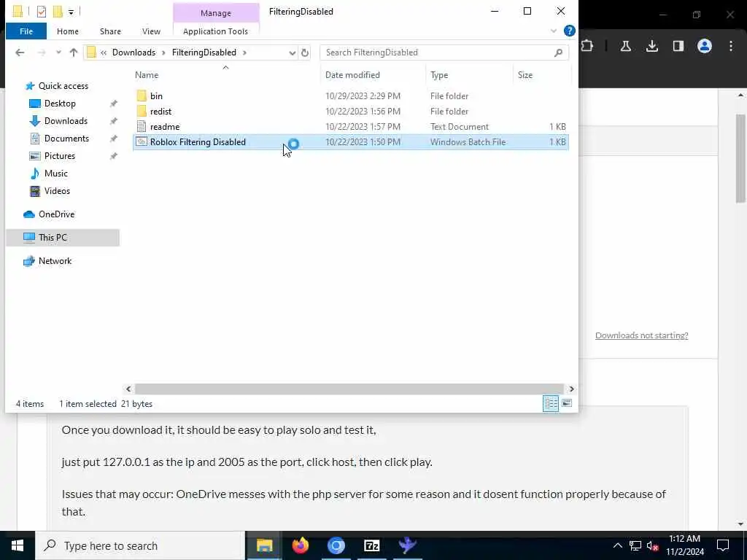Screen dimensions: 747x560
Task: Select Quick access in navigation pane
Action: point(63,86)
